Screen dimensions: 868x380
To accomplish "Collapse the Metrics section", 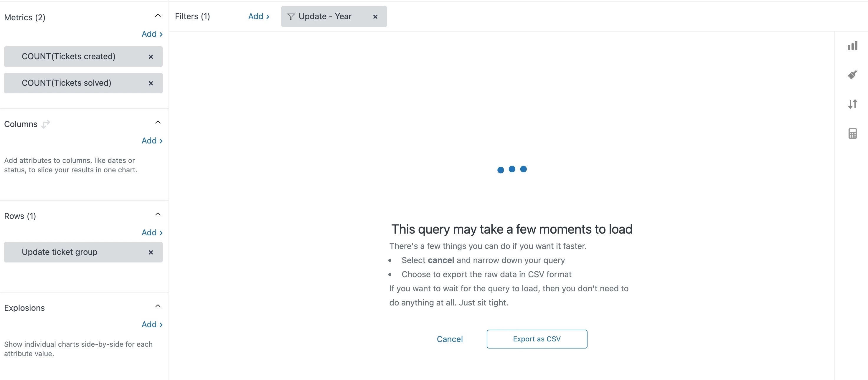I will pos(158,16).
